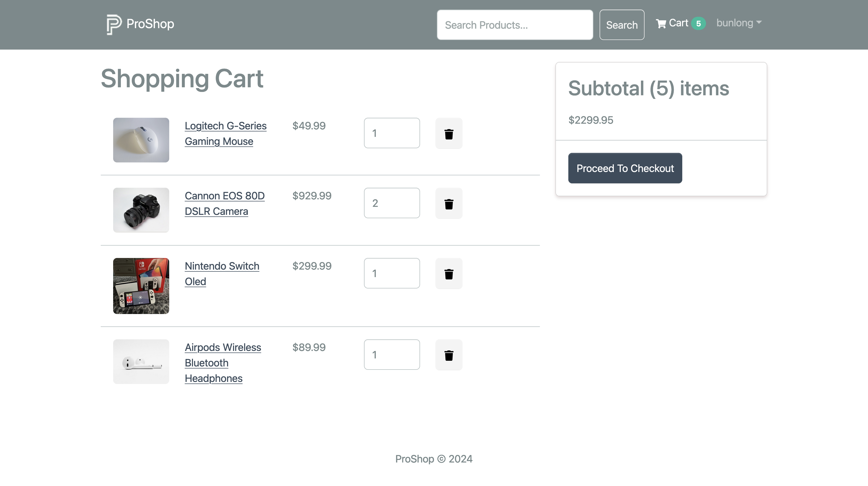The height and width of the screenshot is (486, 868).
Task: Focus the Search Products input field
Action: [515, 25]
